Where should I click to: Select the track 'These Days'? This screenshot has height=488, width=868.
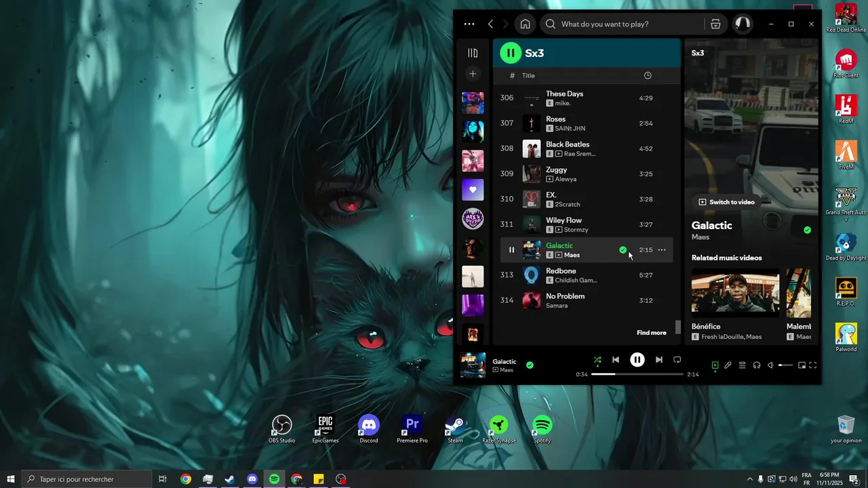click(x=587, y=98)
